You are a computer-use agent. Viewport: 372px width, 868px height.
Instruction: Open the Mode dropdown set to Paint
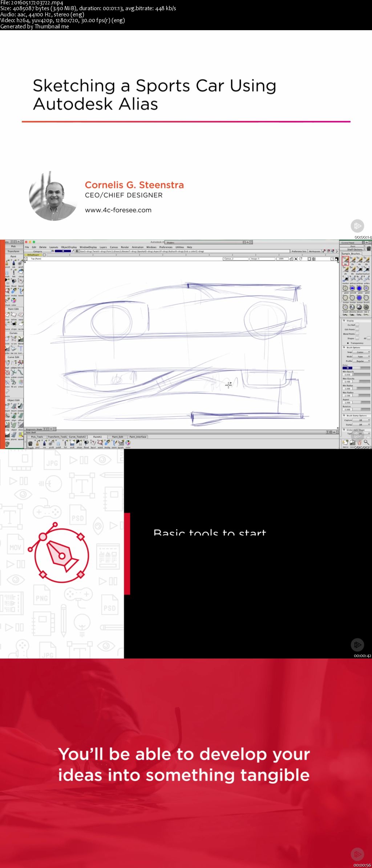pyautogui.click(x=361, y=356)
